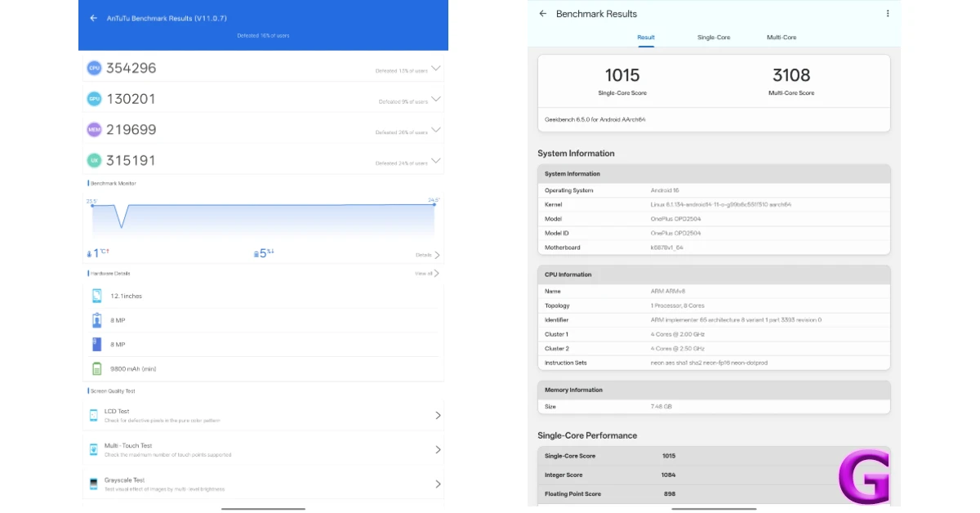Open Details in Benchmark Monitor

pyautogui.click(x=427, y=255)
